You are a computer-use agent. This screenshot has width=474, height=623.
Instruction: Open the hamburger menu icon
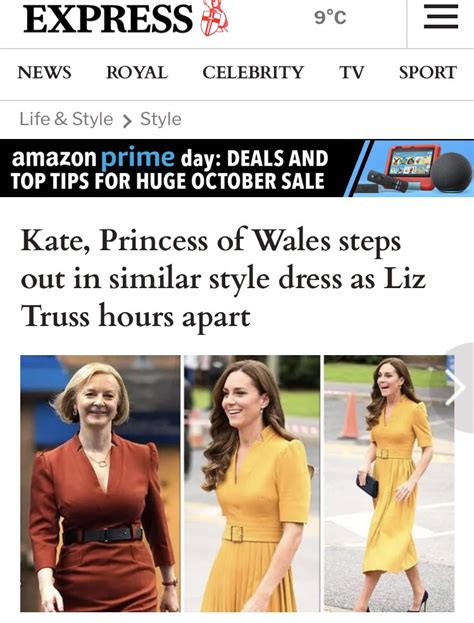point(441,18)
